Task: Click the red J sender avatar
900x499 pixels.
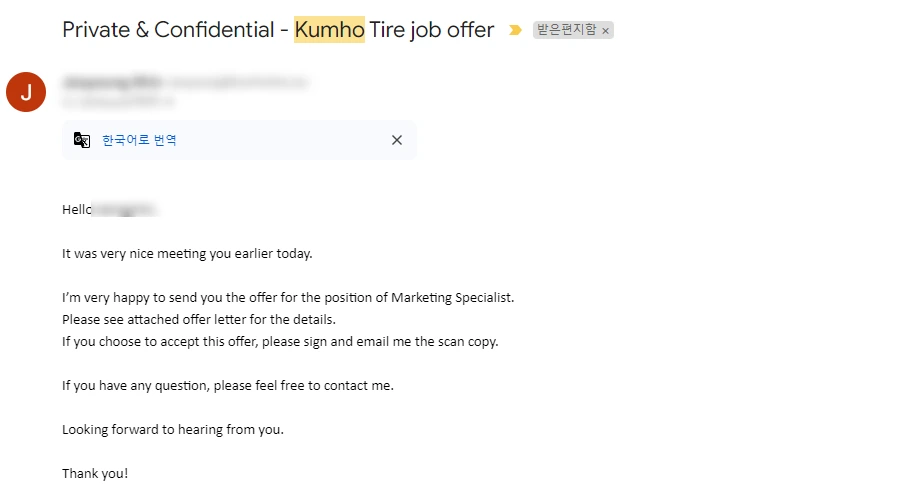Action: click(26, 92)
